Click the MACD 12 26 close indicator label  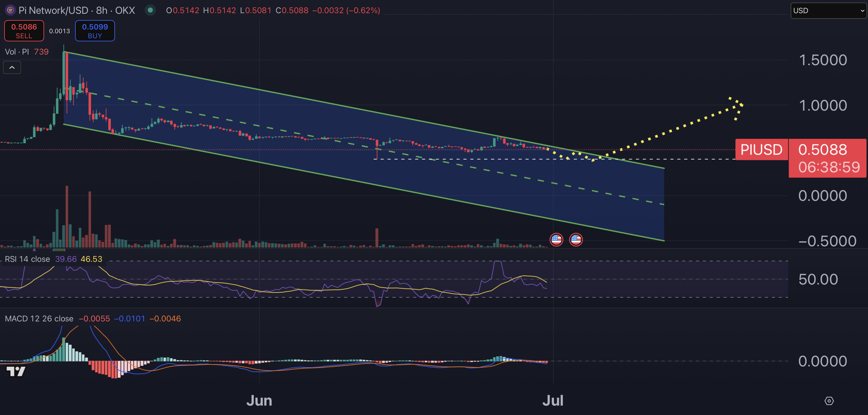39,318
